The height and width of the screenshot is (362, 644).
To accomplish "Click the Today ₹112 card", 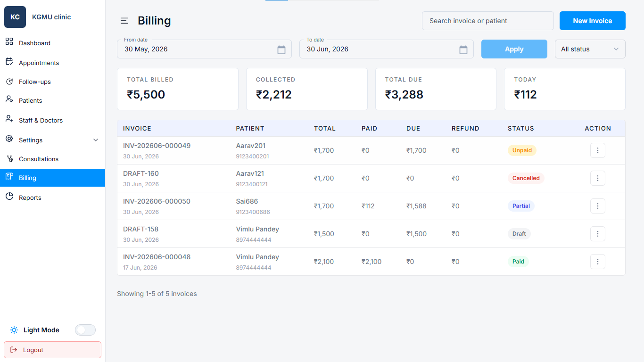I will tap(565, 89).
